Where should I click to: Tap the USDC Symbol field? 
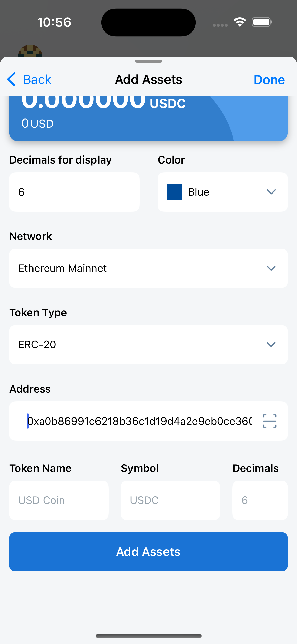pos(170,500)
